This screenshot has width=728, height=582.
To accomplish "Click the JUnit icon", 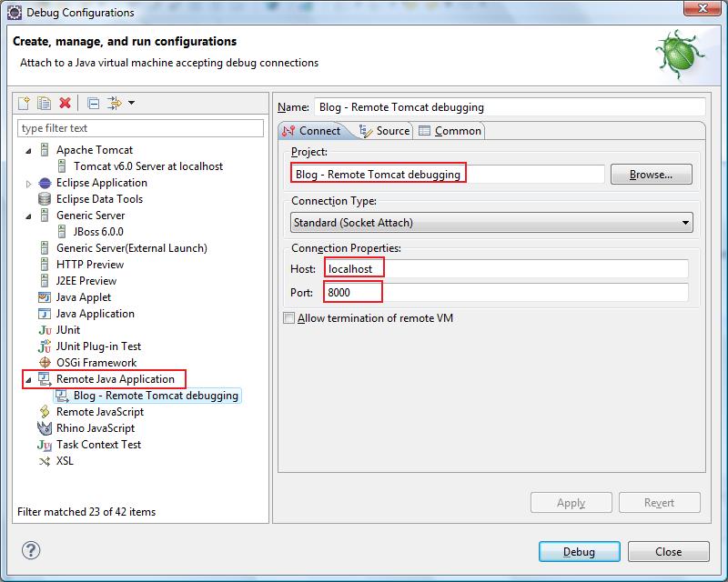I will coord(45,330).
